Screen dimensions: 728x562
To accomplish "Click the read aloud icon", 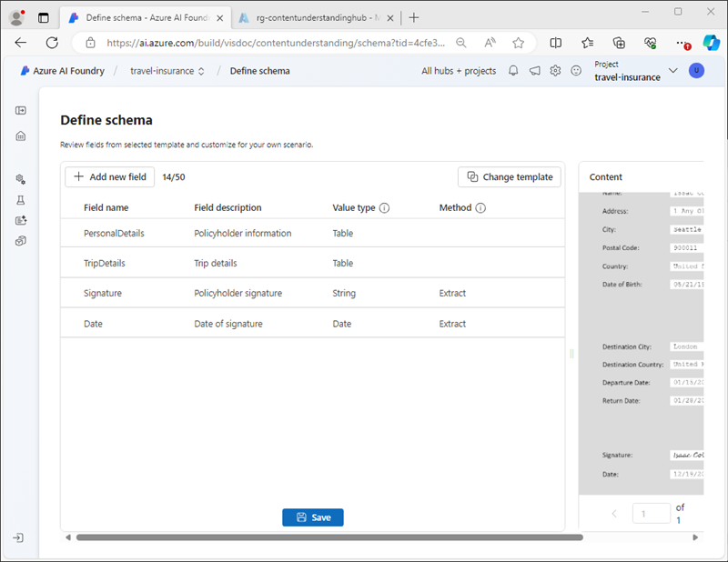I will click(x=490, y=43).
